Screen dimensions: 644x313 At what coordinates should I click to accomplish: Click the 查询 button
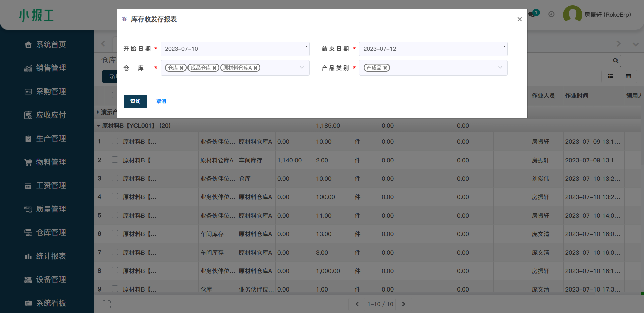click(135, 101)
